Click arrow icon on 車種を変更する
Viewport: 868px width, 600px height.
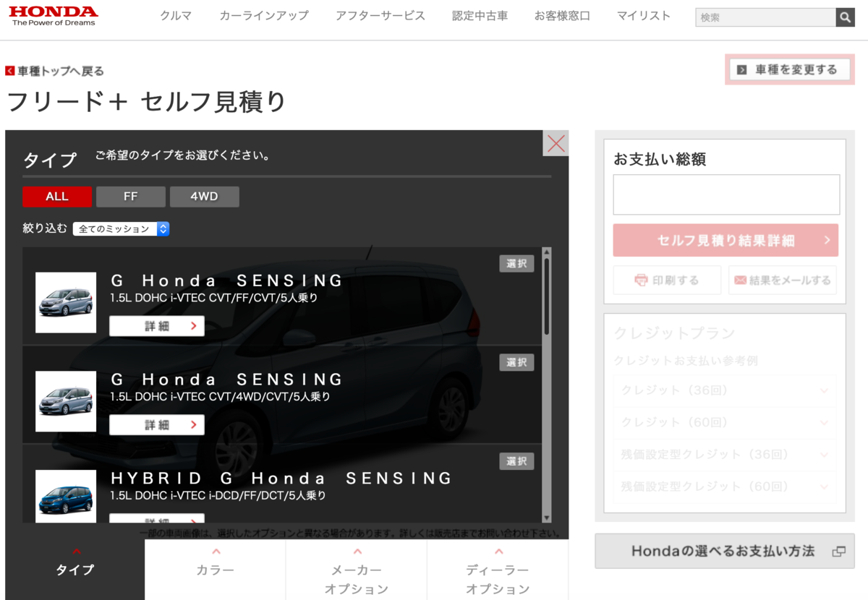pos(741,69)
